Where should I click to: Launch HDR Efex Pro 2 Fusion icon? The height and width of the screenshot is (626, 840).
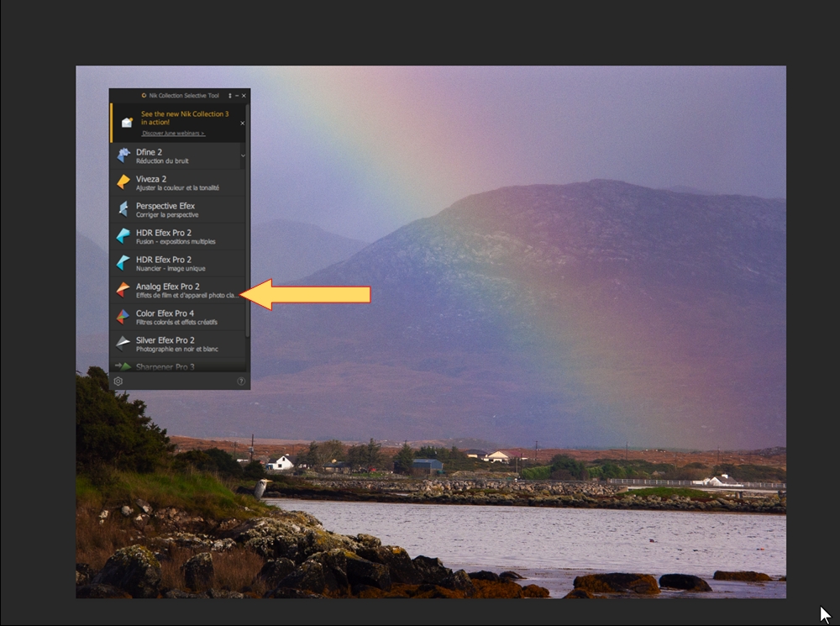123,236
